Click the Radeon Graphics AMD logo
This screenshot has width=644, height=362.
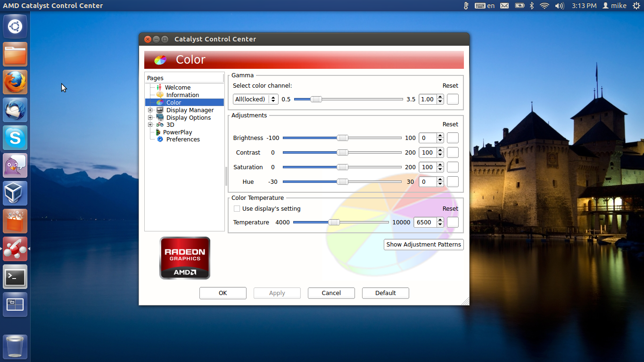tap(185, 258)
